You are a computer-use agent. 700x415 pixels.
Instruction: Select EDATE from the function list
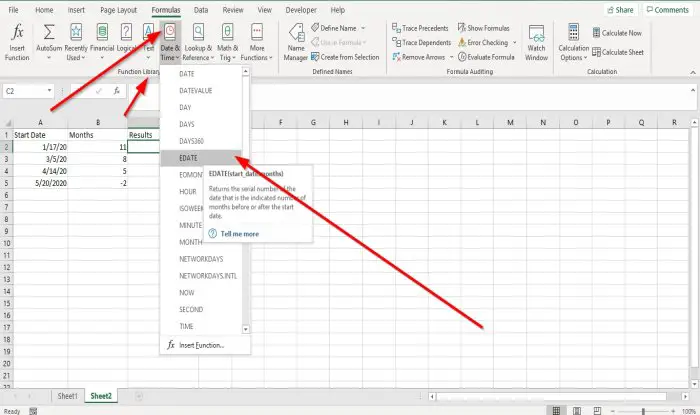(201, 158)
